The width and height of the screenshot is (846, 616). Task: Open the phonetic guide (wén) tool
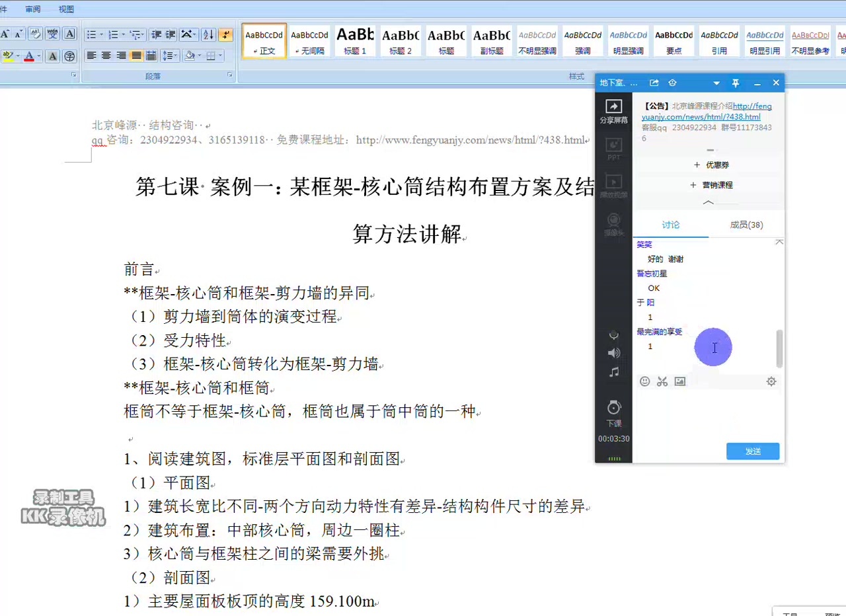point(52,34)
